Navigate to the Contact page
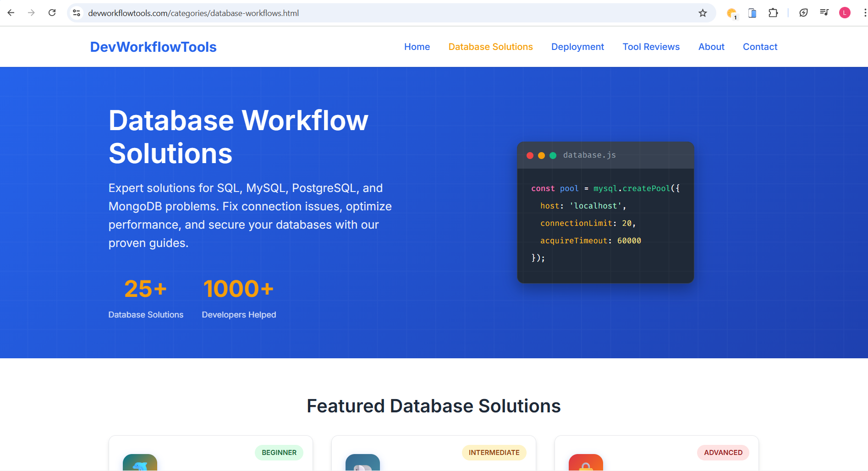868x471 pixels. coord(760,47)
